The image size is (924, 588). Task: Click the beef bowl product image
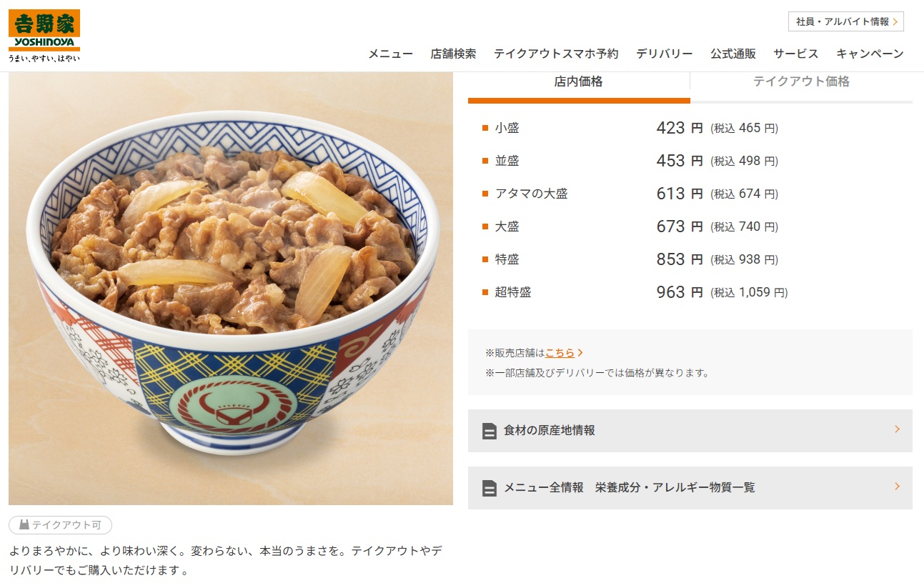pos(231,289)
